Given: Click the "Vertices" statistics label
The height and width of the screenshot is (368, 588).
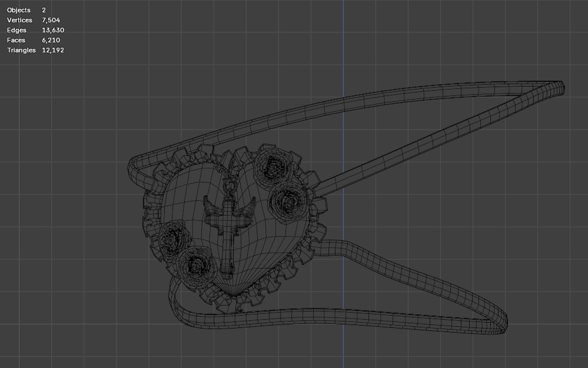Looking at the screenshot, I should pos(19,20).
